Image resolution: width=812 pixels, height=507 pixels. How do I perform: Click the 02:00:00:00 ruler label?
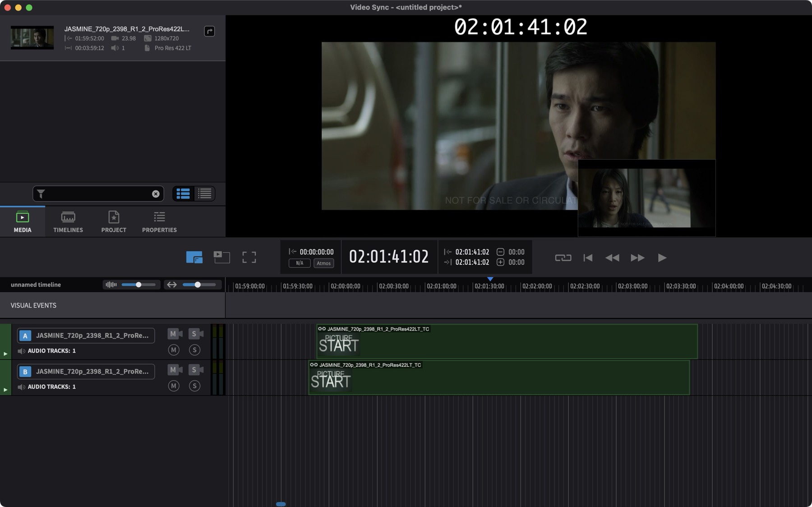345,286
